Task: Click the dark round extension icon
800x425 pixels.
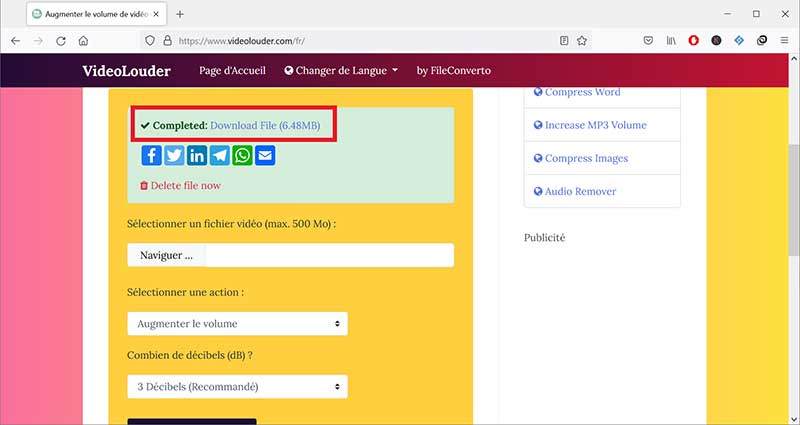Action: tap(716, 41)
